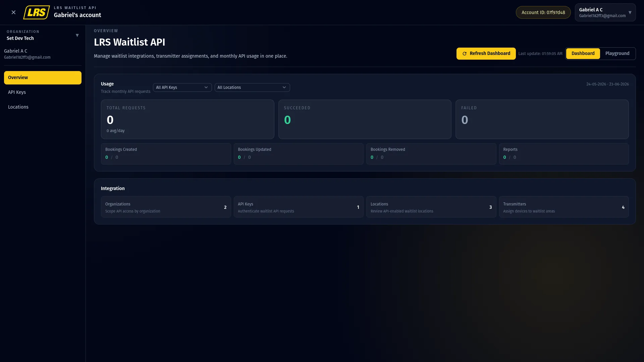Open Locations in the sidebar
644x362 pixels.
click(43, 107)
